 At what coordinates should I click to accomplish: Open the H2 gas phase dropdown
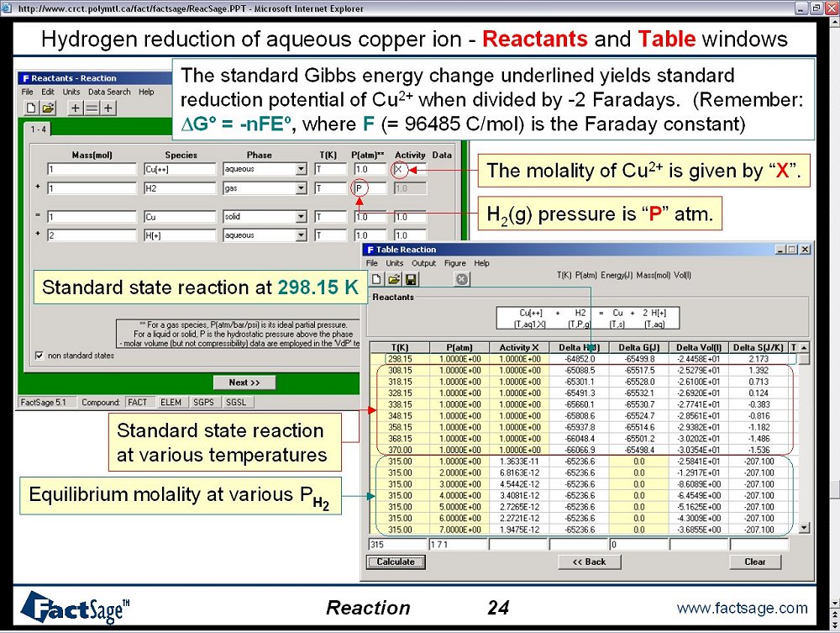click(x=301, y=189)
